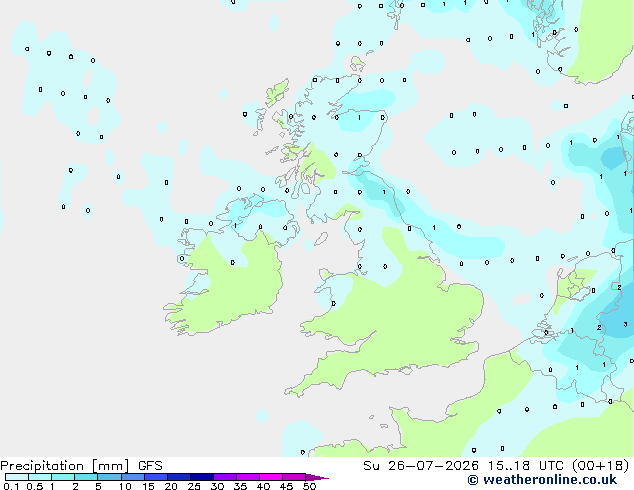Click the '0.1' legend scale label
This screenshot has width=634, height=490.
pyautogui.click(x=11, y=486)
